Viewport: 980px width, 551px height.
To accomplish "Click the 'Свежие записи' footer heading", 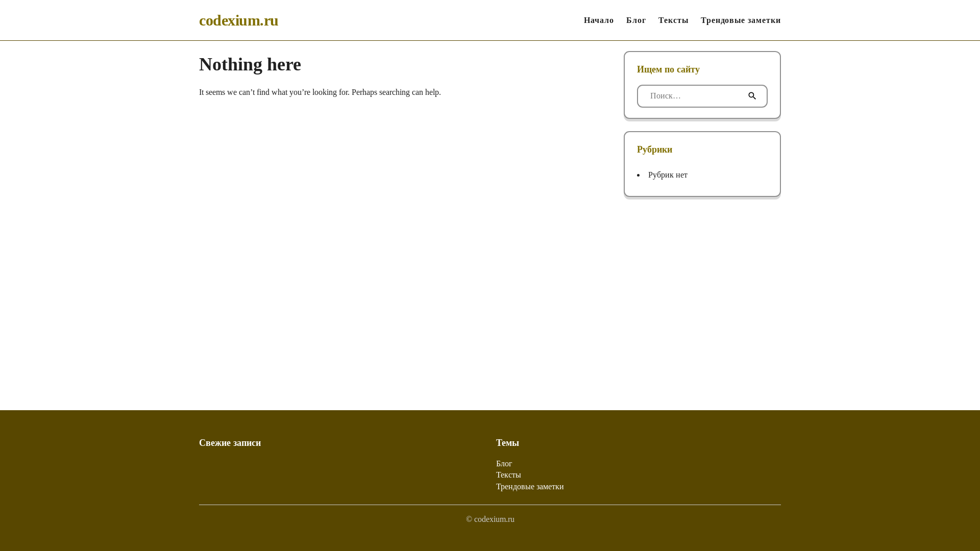I will click(x=230, y=443).
